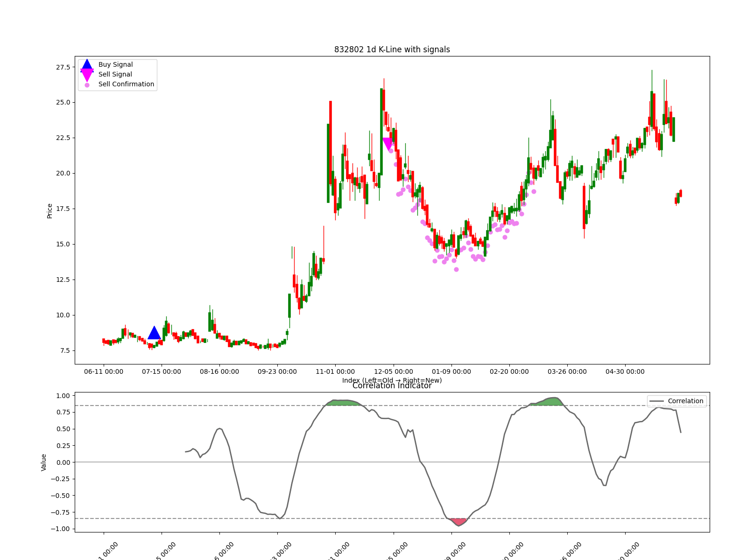Click the 1.00 correlation axis tick

(63, 396)
